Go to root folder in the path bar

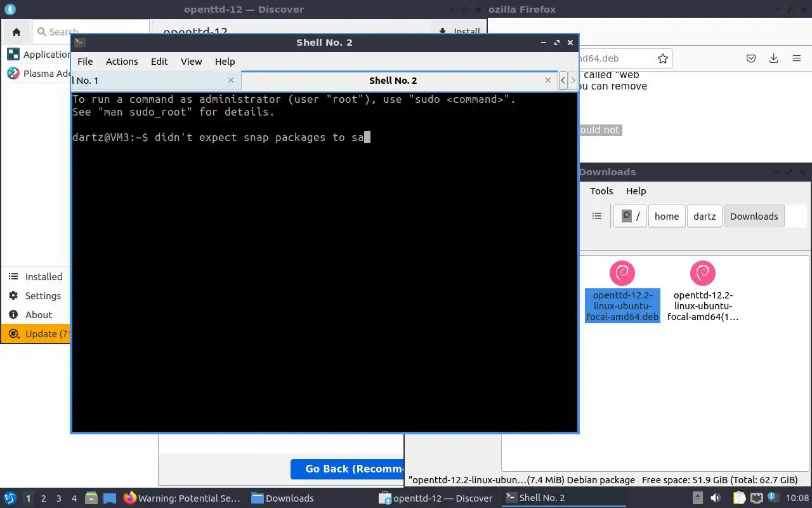click(630, 216)
